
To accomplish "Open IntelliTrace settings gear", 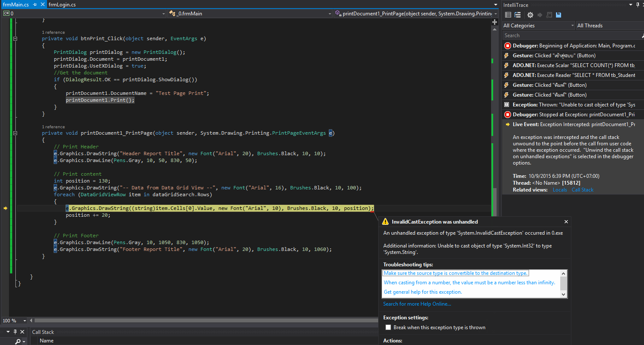I will coord(530,15).
